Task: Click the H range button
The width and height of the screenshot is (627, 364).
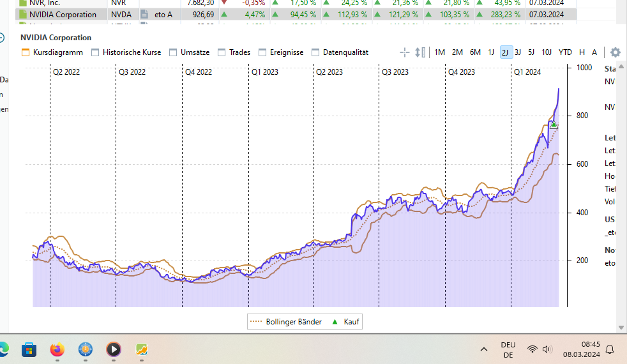Action: pyautogui.click(x=582, y=52)
